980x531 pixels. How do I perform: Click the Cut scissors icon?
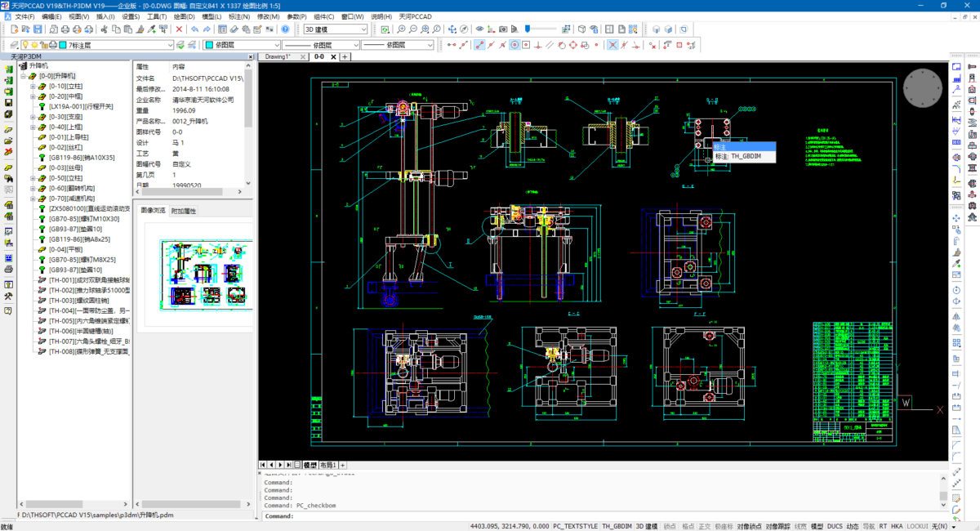click(105, 29)
